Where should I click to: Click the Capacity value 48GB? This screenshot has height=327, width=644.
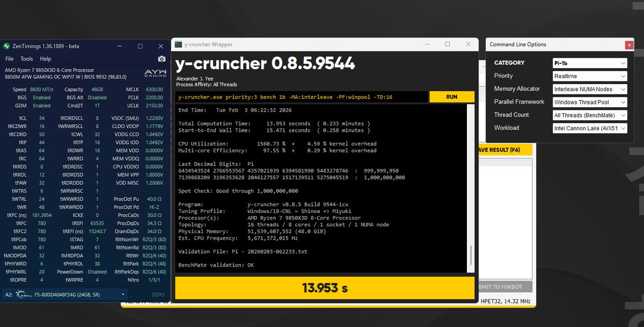(x=96, y=90)
